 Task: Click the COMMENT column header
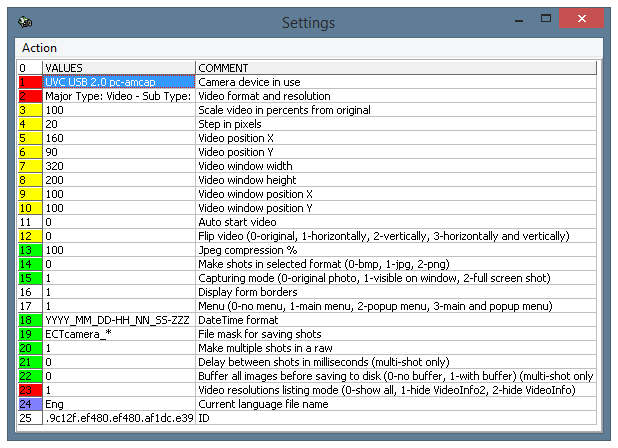coord(396,68)
